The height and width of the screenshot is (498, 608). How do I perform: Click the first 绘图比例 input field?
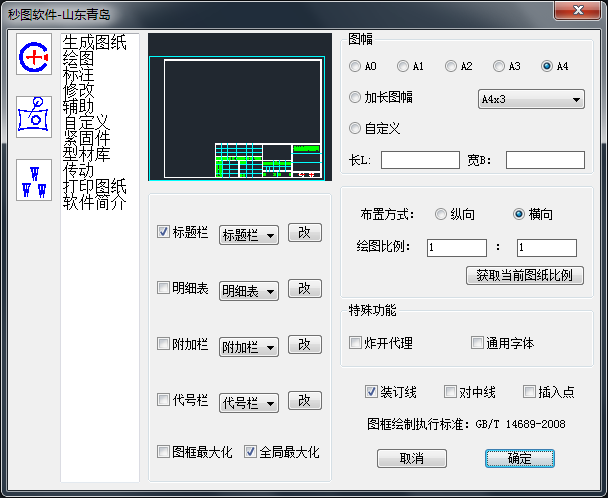(457, 247)
